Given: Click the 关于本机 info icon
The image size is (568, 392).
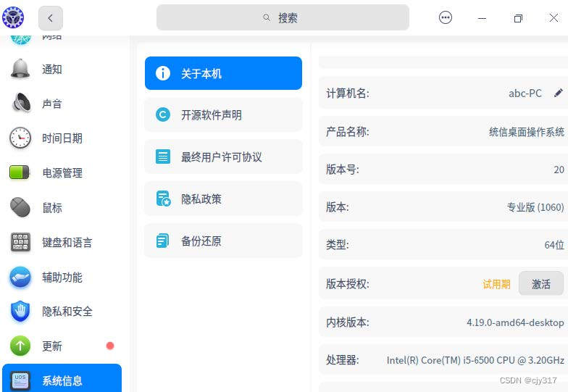Looking at the screenshot, I should [x=163, y=73].
